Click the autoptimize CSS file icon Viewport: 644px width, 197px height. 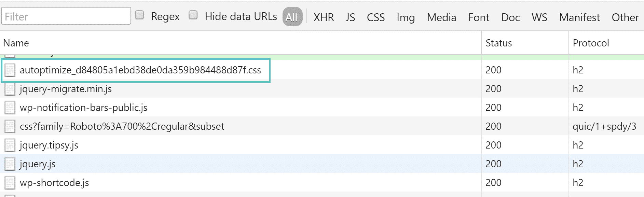(x=10, y=70)
